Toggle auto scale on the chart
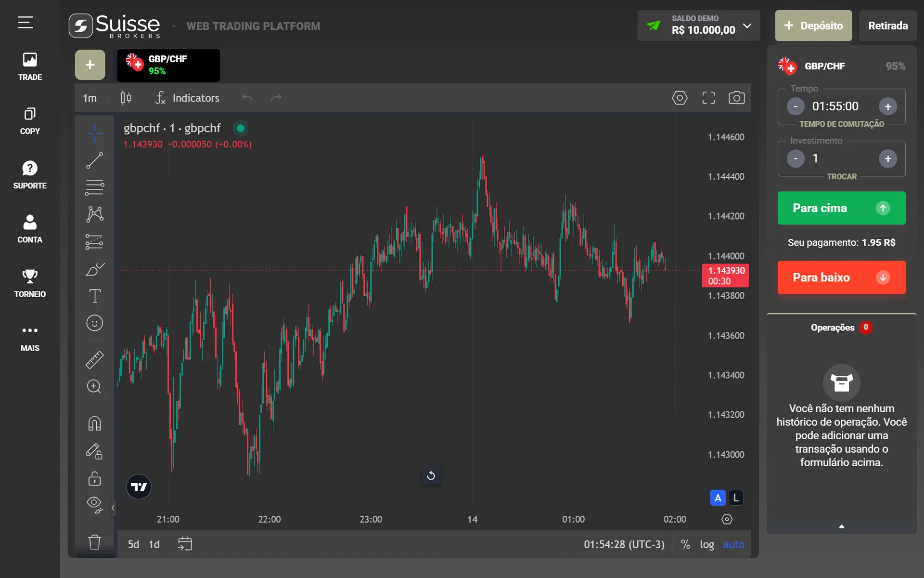The height and width of the screenshot is (578, 924). point(733,544)
